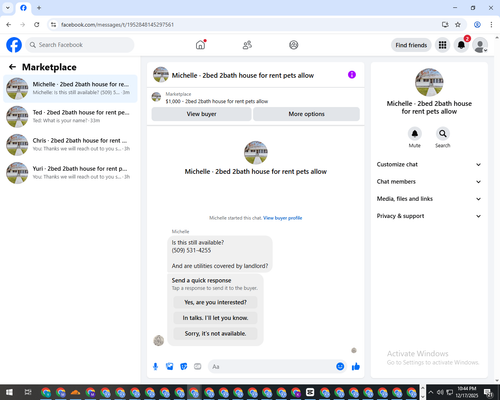This screenshot has height=400, width=500.
Task: Click the listing thumbnail in right panel
Action: [x=429, y=82]
